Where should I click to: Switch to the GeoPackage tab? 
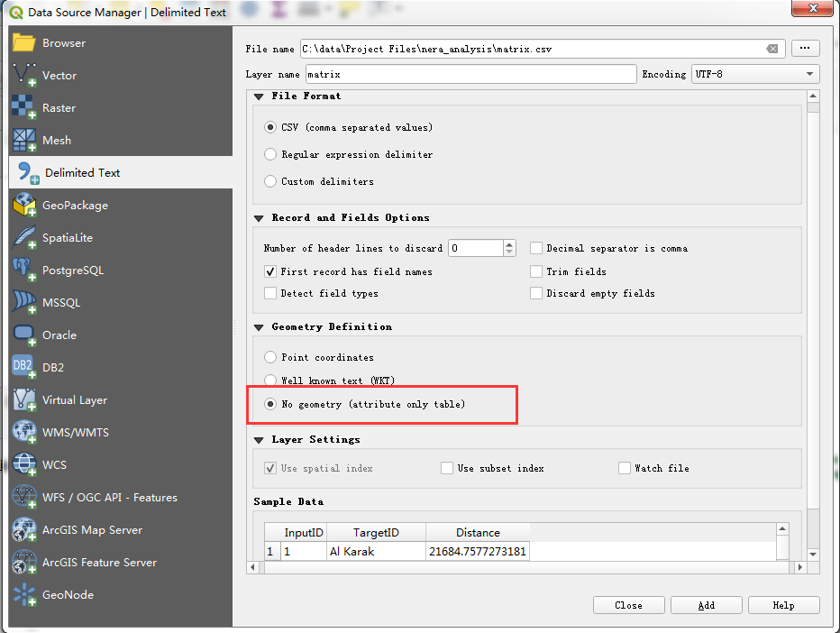coord(121,205)
